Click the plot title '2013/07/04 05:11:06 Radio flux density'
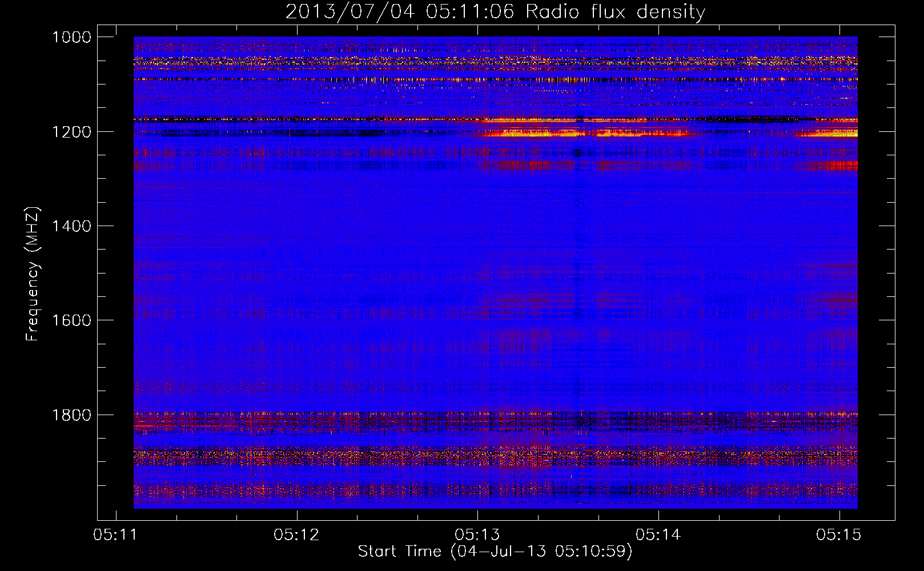This screenshot has height=571, width=924. coord(495,11)
